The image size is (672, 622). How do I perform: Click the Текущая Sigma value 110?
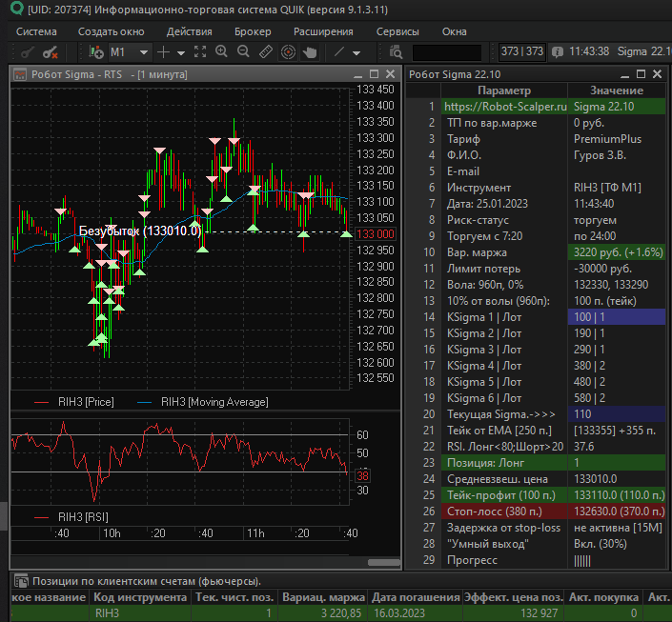click(617, 414)
